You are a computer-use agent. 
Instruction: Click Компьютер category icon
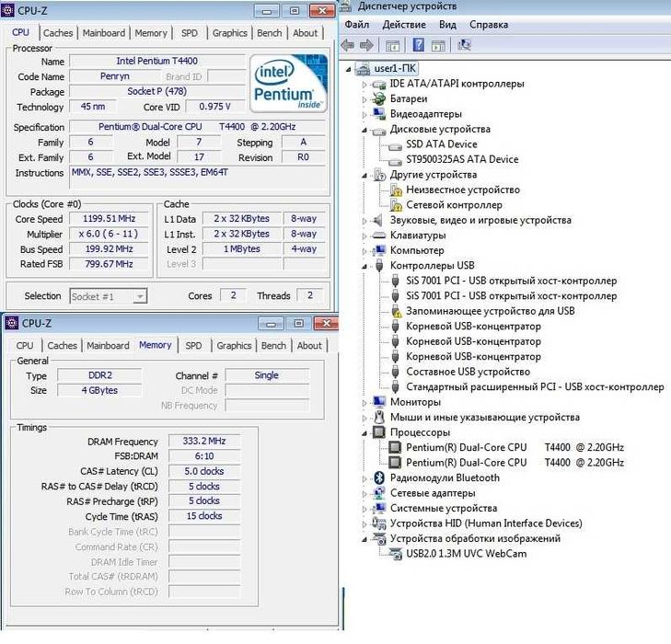(x=378, y=250)
